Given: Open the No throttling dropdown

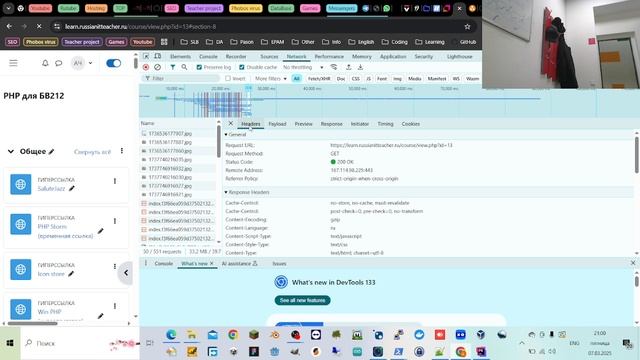Looking at the screenshot, I should tap(303, 67).
